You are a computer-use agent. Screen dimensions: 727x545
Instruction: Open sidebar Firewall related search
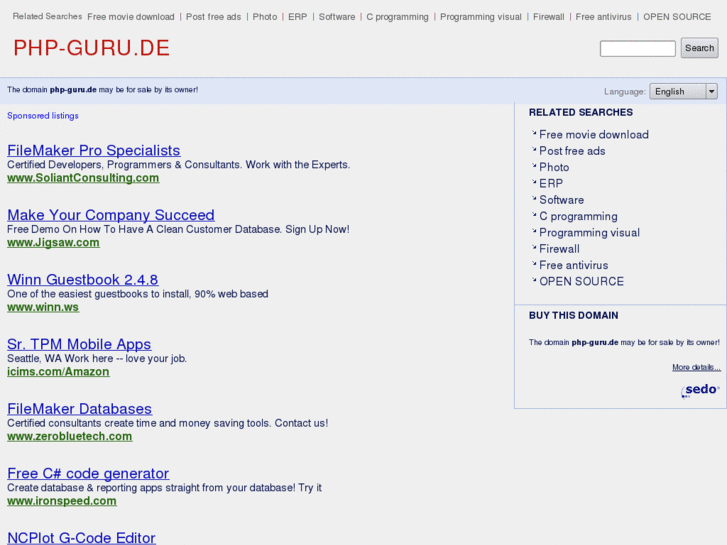click(x=559, y=249)
